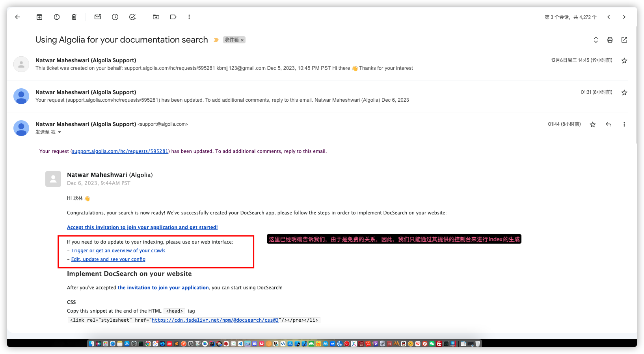Image resolution: width=644 pixels, height=354 pixels.
Task: Open the Move to folder icon
Action: pyautogui.click(x=156, y=17)
